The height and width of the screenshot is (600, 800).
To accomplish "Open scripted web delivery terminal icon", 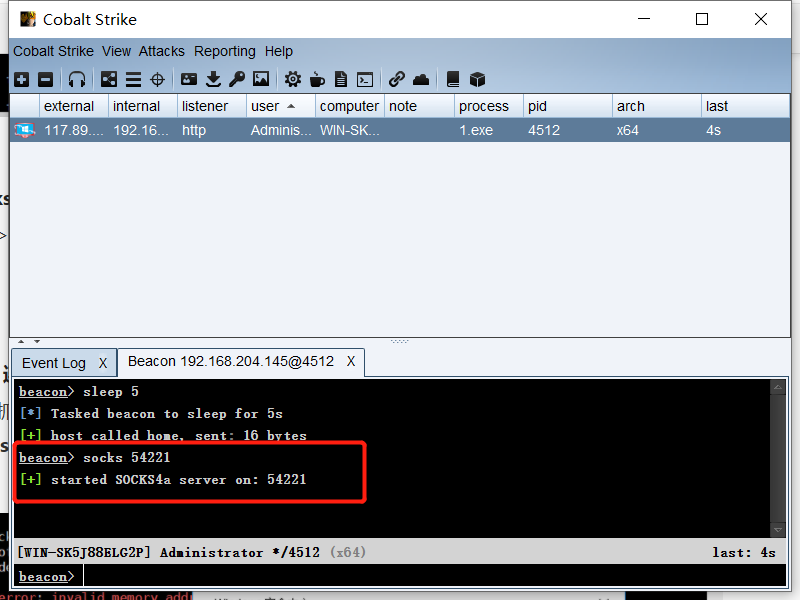I will 365,80.
